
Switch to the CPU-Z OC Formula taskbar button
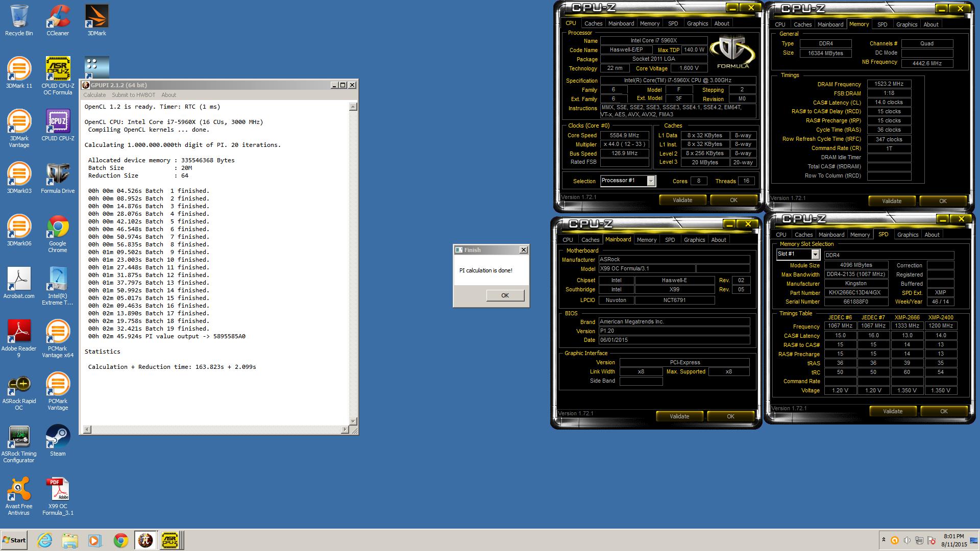point(170,540)
